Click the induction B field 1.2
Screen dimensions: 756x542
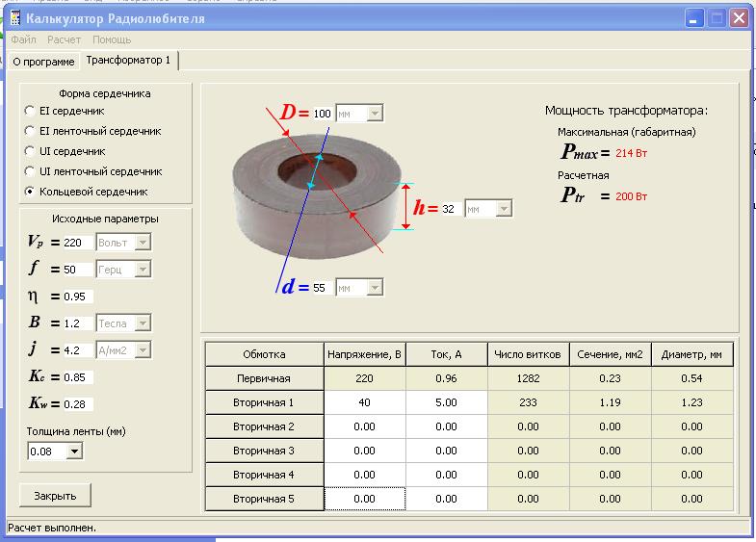tap(77, 323)
